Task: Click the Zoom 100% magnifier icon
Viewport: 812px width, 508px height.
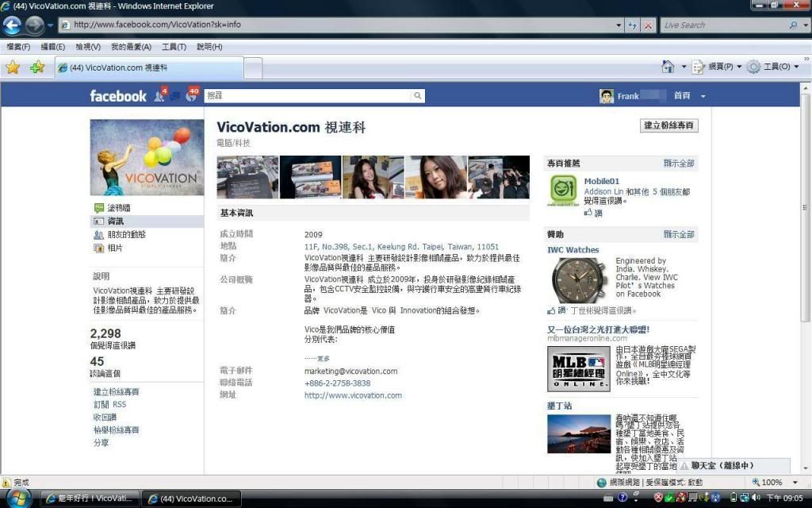Action: (x=756, y=482)
